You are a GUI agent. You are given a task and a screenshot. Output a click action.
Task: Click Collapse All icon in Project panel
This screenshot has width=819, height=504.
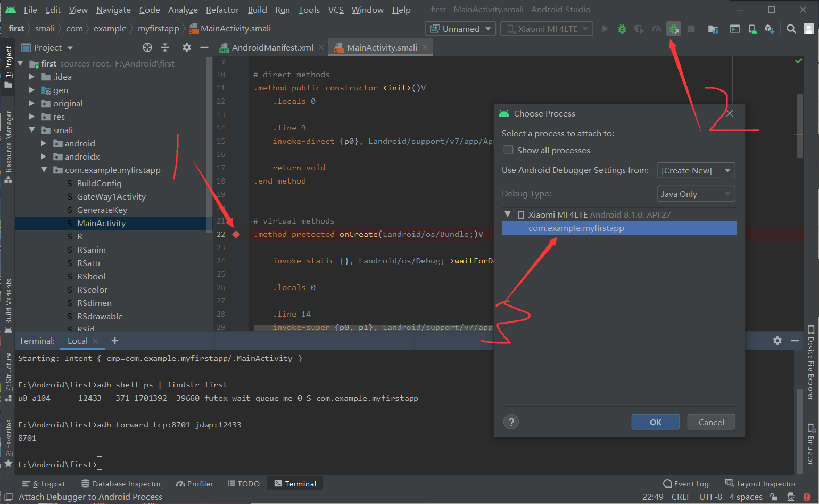pos(165,47)
